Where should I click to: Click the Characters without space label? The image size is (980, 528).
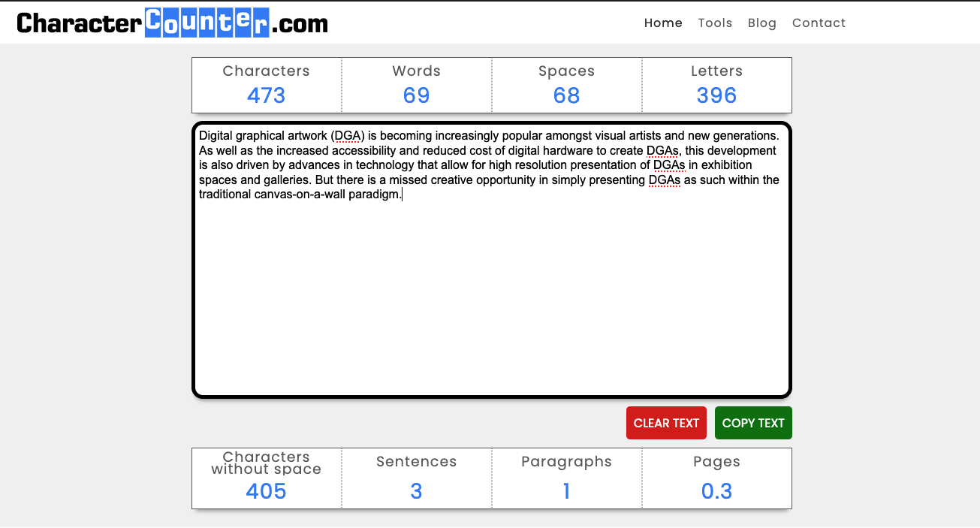pyautogui.click(x=266, y=463)
